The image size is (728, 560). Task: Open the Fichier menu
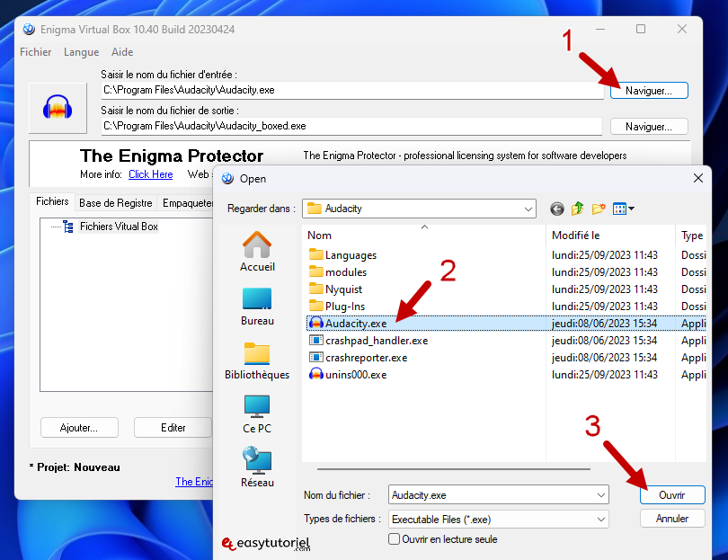click(36, 52)
